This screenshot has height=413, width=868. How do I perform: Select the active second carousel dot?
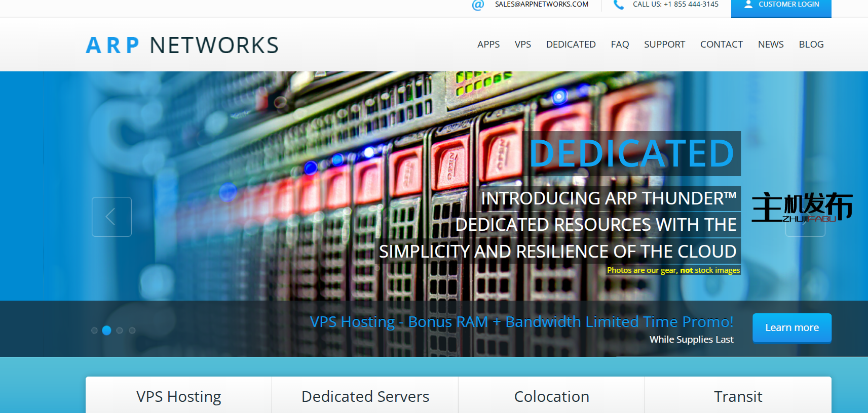(106, 331)
